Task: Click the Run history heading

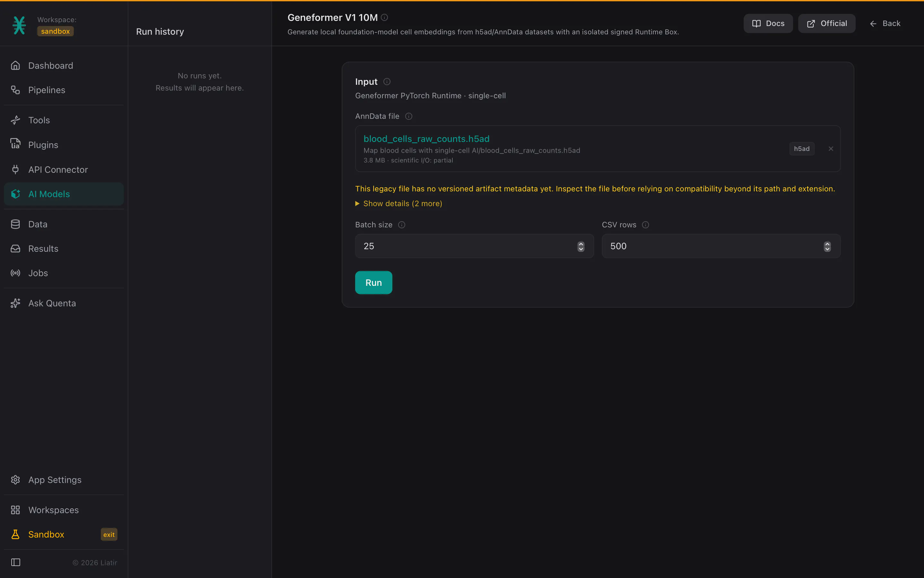Action: [x=160, y=32]
